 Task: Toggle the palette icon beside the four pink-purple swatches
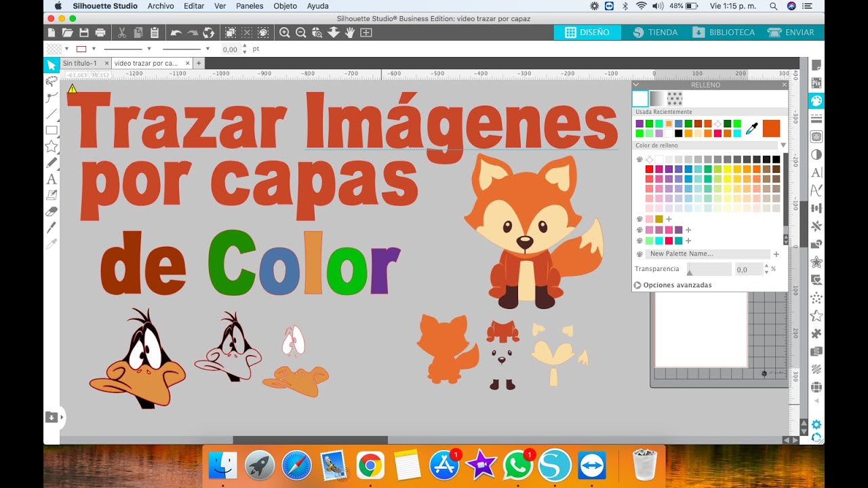[639, 230]
